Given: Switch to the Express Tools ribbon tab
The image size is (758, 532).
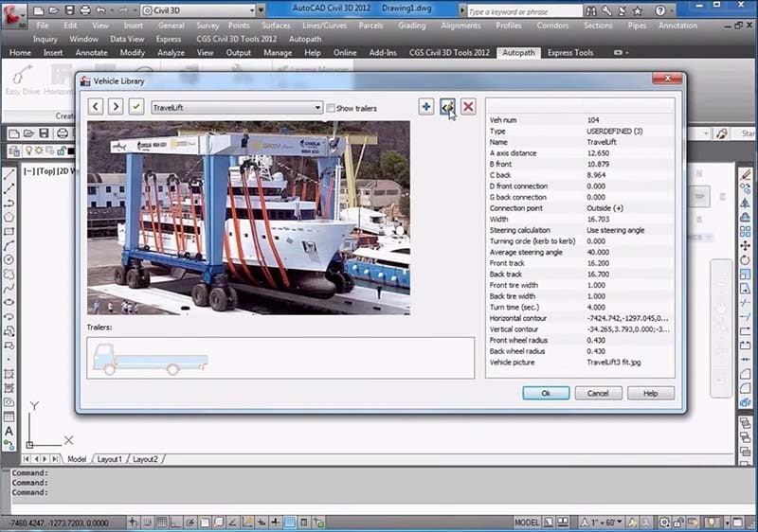Looking at the screenshot, I should tap(570, 53).
